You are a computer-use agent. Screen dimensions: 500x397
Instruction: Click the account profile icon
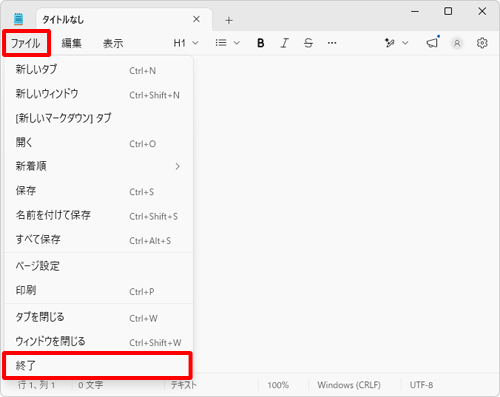tap(457, 43)
